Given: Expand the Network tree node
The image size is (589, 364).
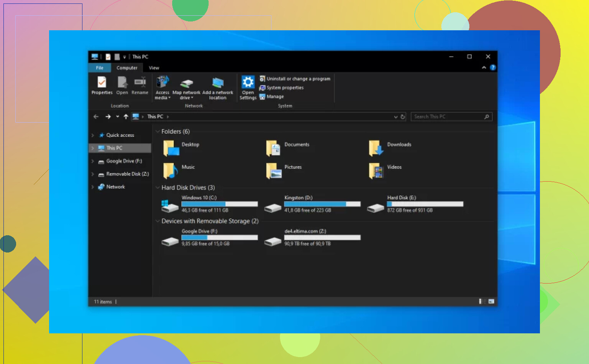Looking at the screenshot, I should click(93, 187).
